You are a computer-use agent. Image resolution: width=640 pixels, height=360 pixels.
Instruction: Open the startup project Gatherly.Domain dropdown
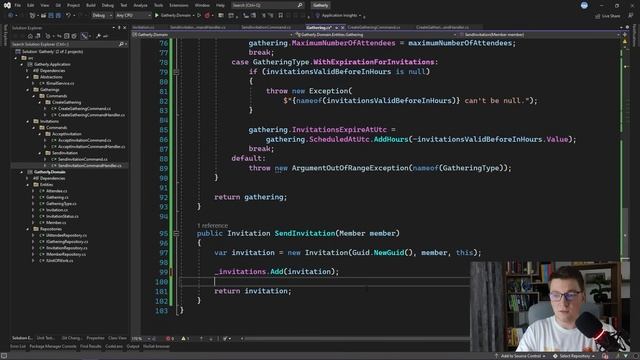tap(193, 16)
